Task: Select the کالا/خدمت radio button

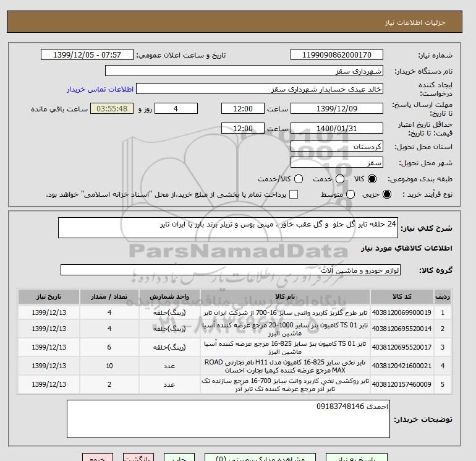Action: coord(299,179)
